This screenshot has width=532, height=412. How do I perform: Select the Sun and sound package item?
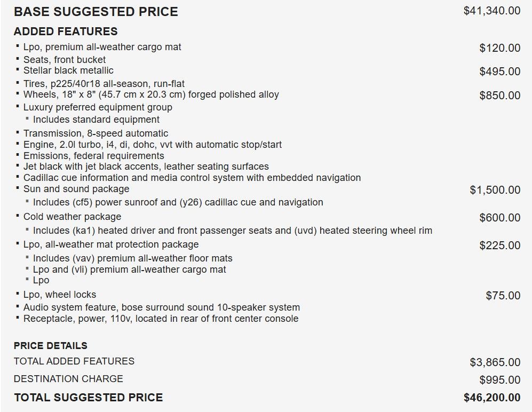[x=76, y=189]
